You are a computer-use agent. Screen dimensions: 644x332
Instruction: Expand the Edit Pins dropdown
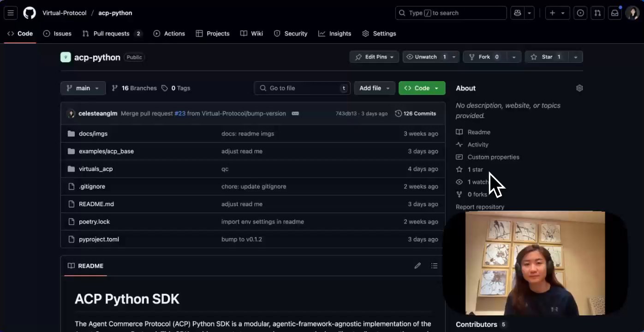(x=374, y=57)
